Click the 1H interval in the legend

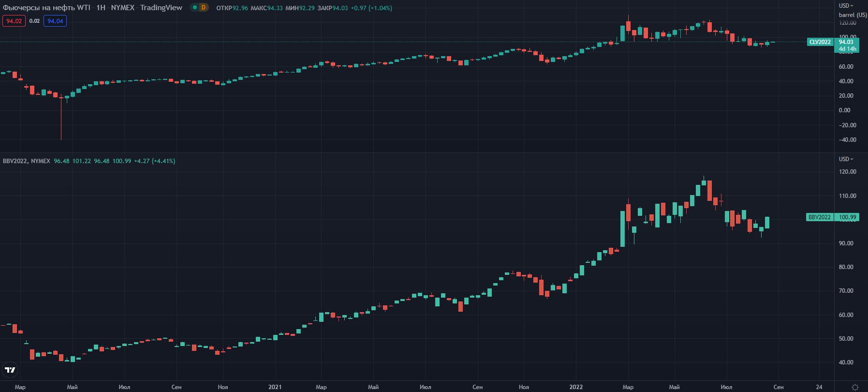pos(101,8)
